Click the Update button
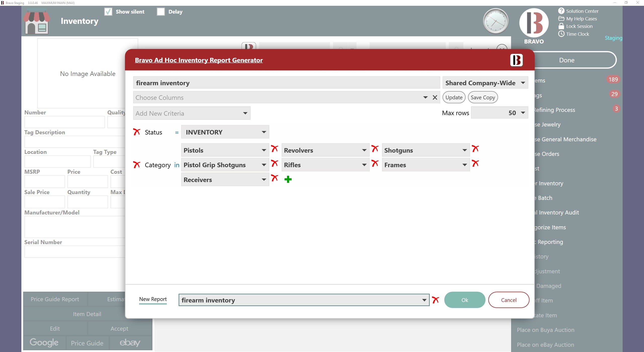Image resolution: width=644 pixels, height=352 pixels. point(454,98)
